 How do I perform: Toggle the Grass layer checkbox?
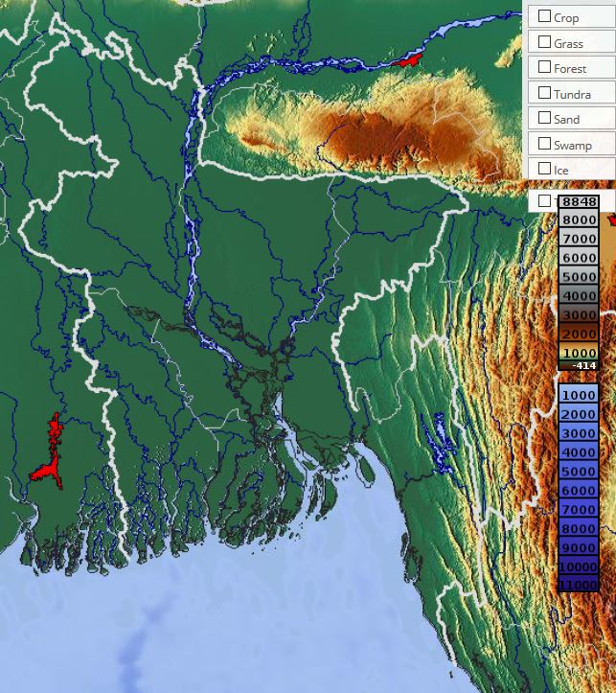coord(544,42)
